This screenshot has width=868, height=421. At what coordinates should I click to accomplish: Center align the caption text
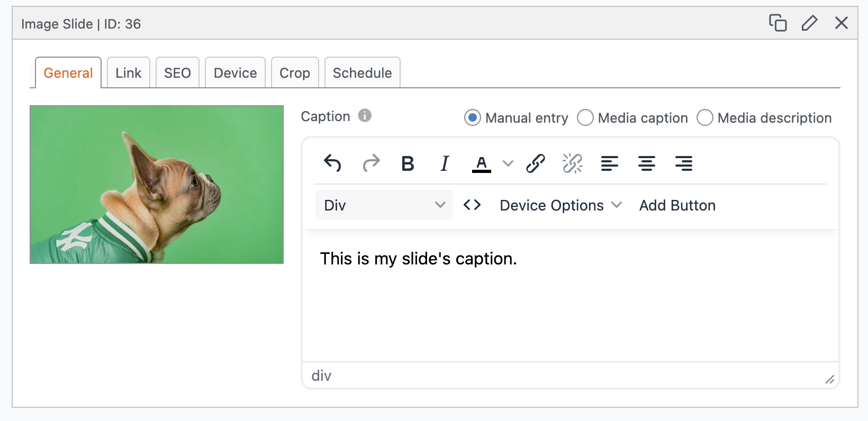point(647,163)
